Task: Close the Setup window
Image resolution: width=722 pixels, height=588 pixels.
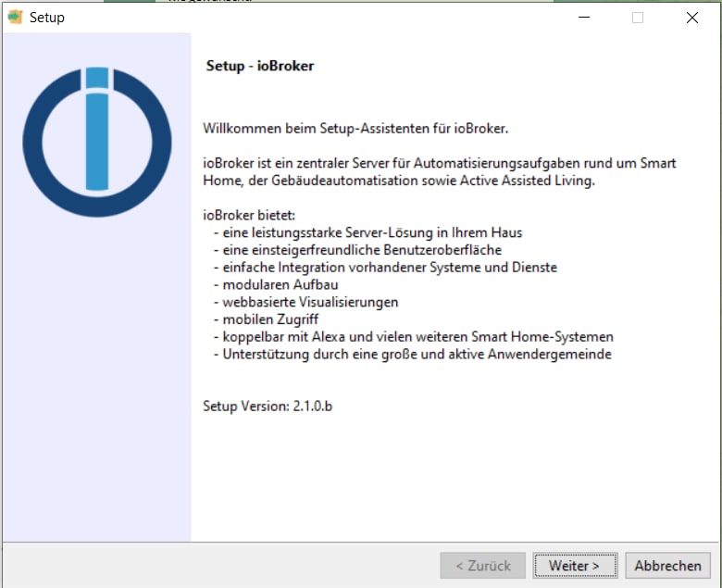Action: click(692, 18)
